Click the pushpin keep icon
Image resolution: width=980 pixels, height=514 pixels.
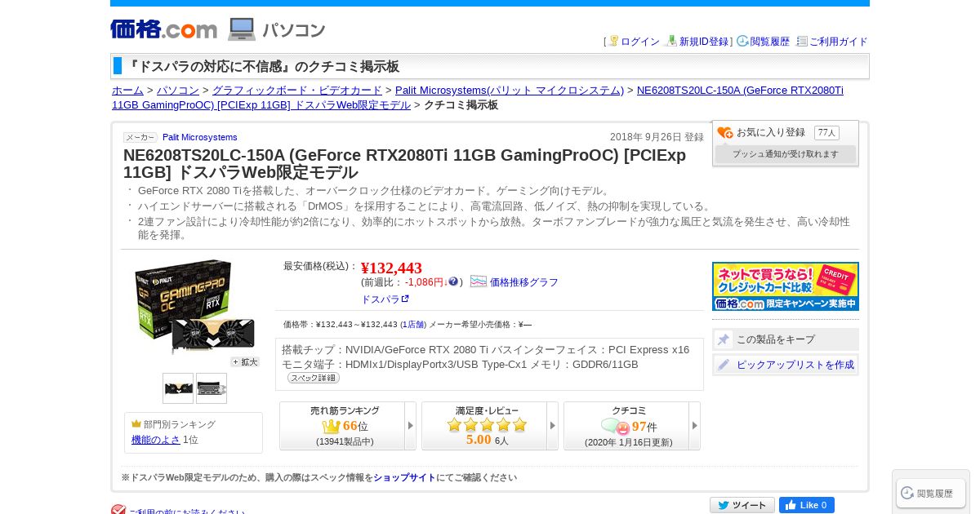724,339
